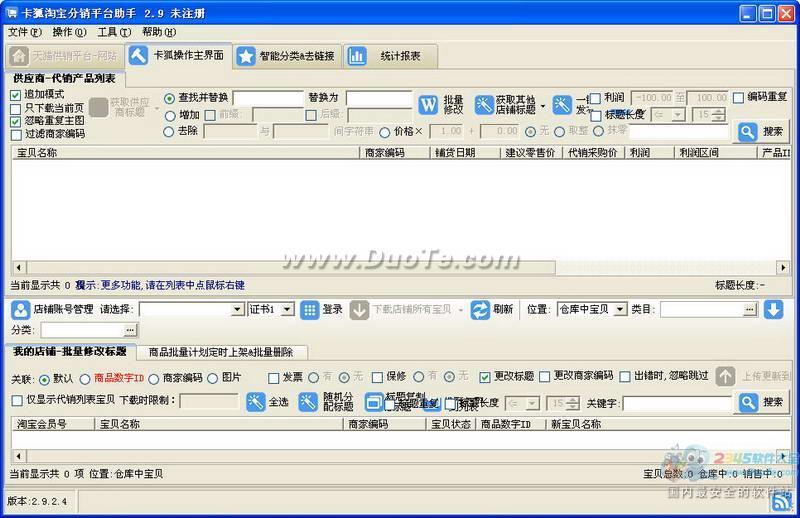Click the 关键字 input field
This screenshot has width=800, height=518.
coord(678,404)
